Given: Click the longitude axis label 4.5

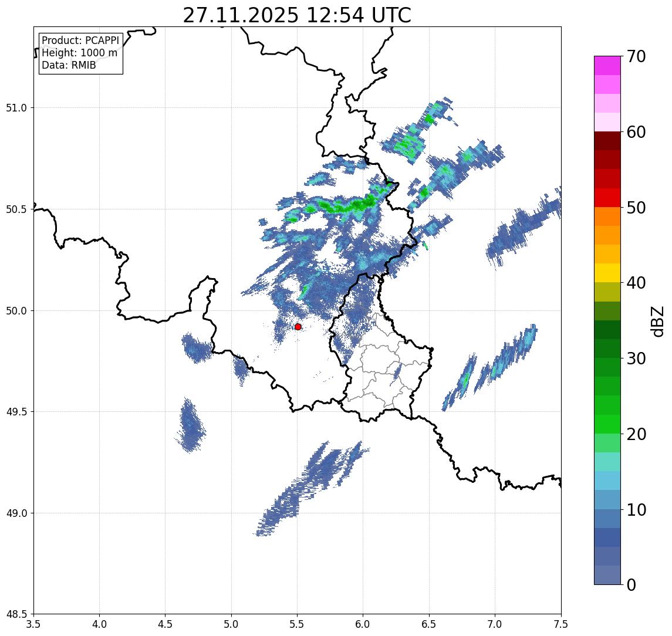Looking at the screenshot, I should pyautogui.click(x=166, y=624).
